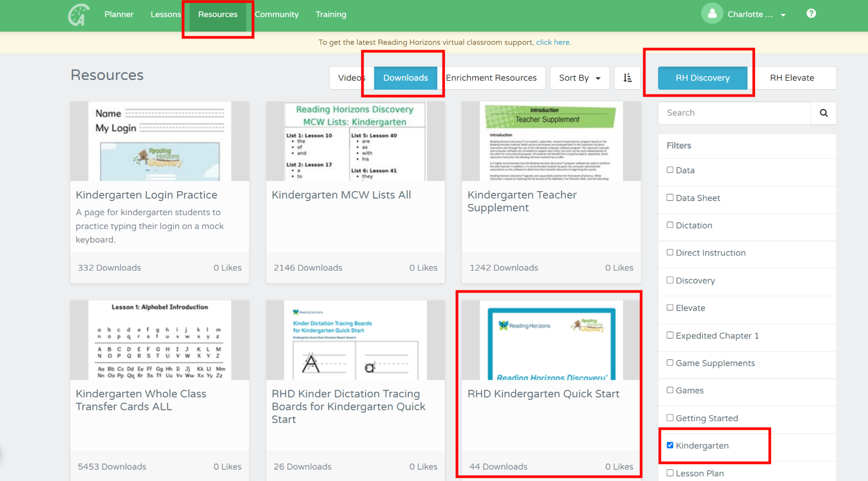This screenshot has height=481, width=868.
Task: Go to the Planner menu item
Action: pos(119,14)
